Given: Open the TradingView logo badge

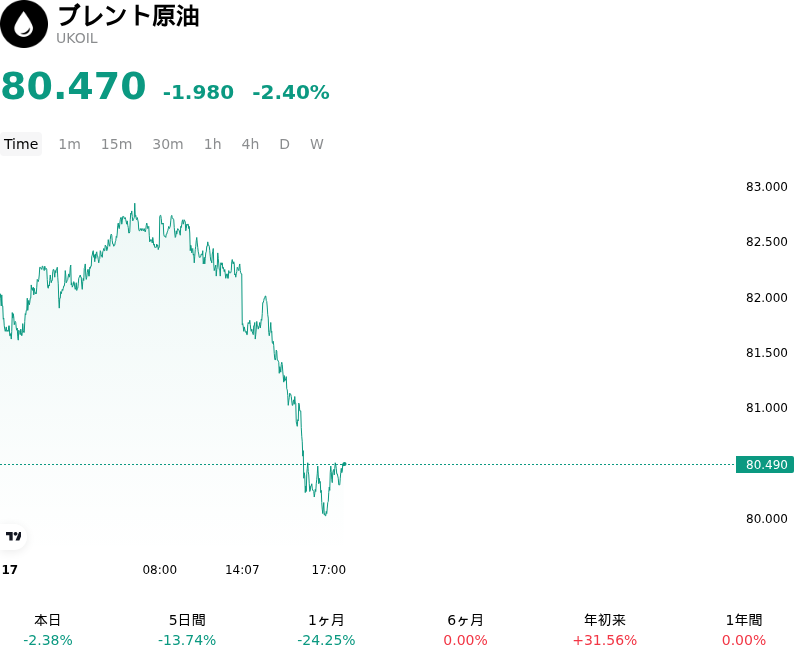Looking at the screenshot, I should click(13, 536).
